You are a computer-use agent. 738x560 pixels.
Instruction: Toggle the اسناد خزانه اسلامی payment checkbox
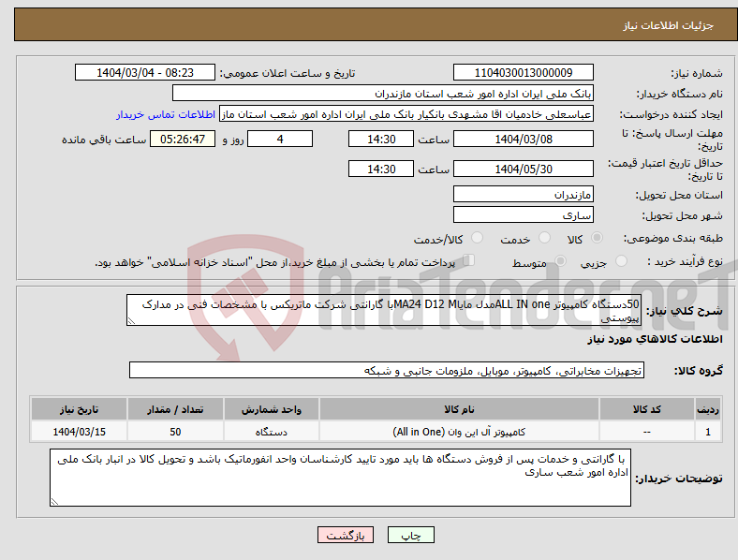tap(469, 259)
